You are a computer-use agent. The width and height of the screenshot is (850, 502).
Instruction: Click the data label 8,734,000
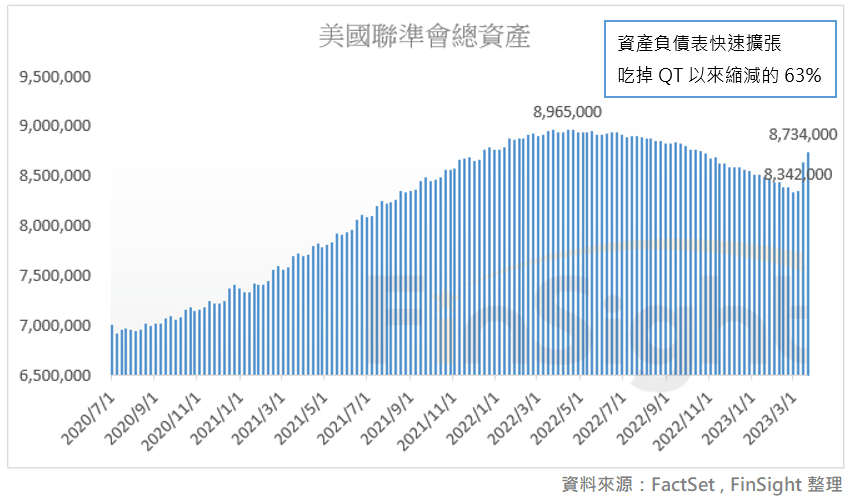802,134
